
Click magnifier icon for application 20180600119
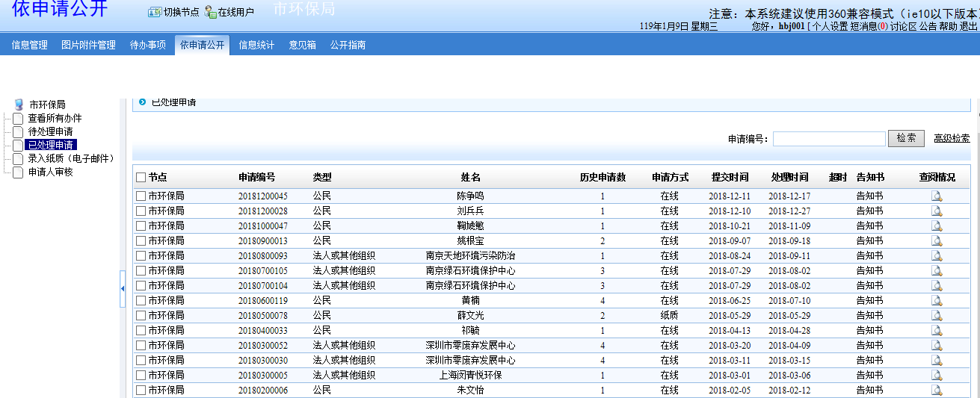click(937, 301)
